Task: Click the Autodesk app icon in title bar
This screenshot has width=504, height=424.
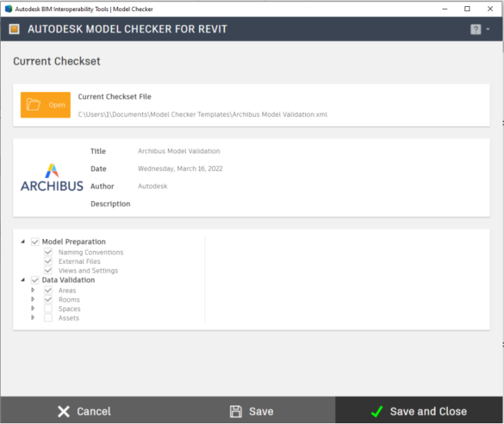Action: [8, 8]
